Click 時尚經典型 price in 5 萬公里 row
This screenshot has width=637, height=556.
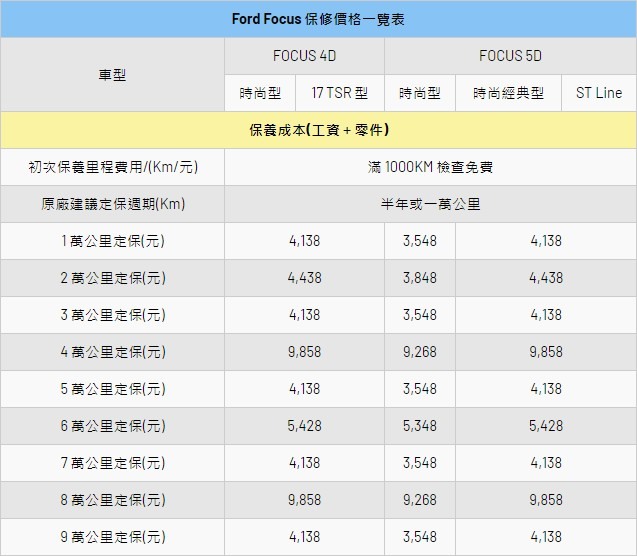[x=546, y=389]
